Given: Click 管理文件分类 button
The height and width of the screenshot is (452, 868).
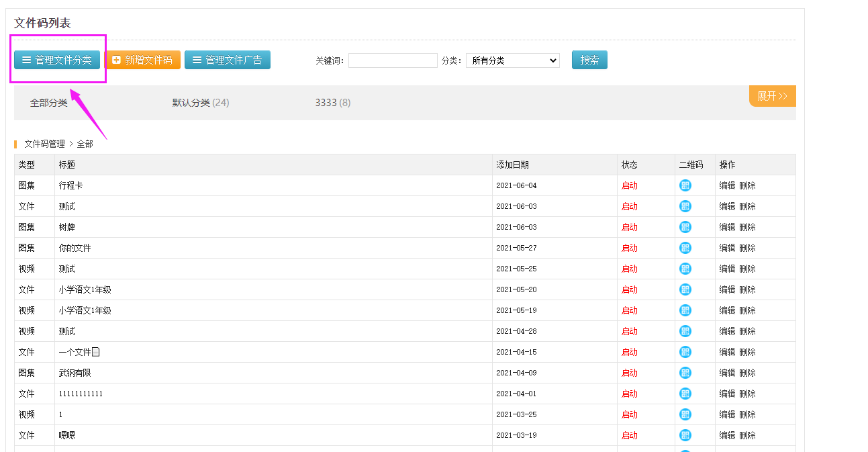Looking at the screenshot, I should click(57, 60).
